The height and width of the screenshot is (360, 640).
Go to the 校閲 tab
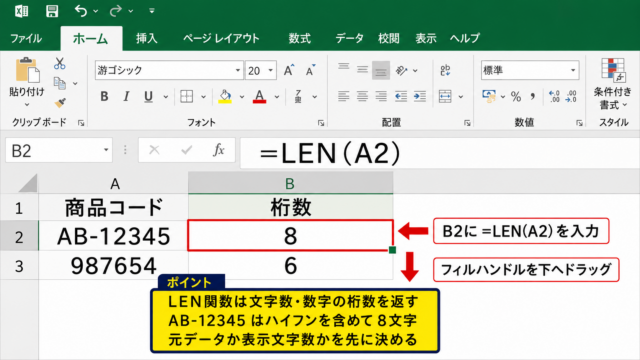(x=389, y=39)
